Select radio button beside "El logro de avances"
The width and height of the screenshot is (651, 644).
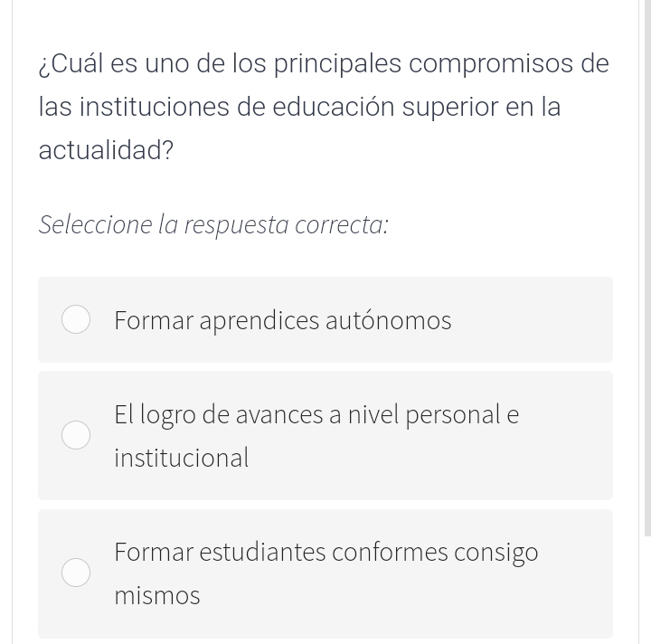[x=76, y=435]
